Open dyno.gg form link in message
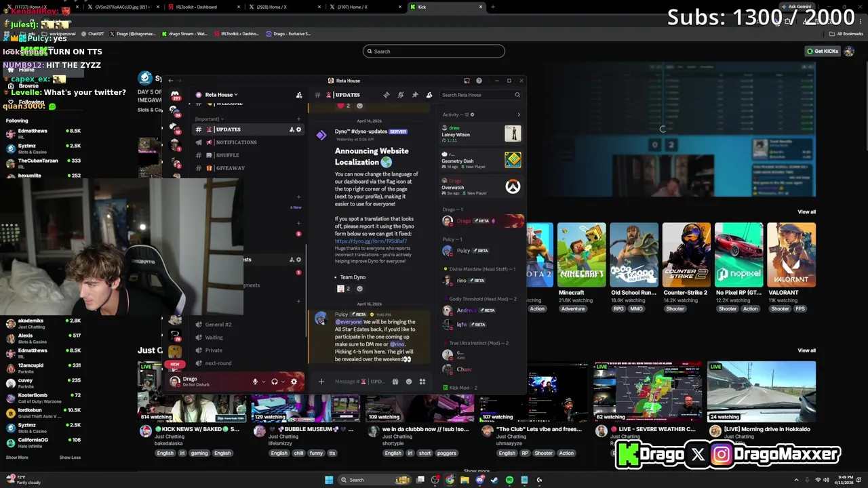The height and width of the screenshot is (488, 868). tap(371, 241)
